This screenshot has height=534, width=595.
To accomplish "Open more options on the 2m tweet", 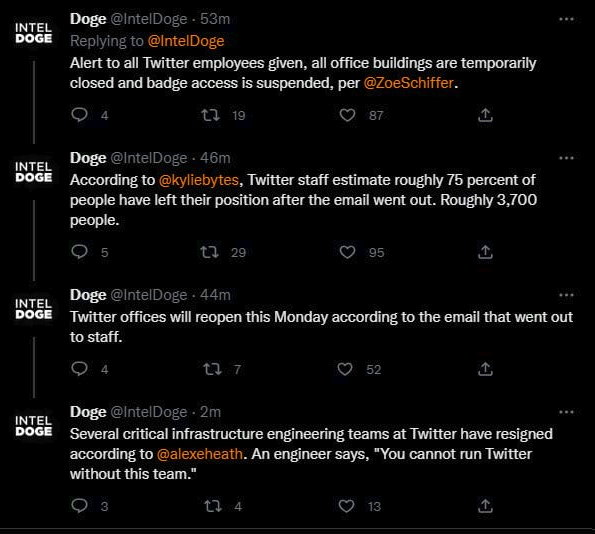I will pos(566,412).
